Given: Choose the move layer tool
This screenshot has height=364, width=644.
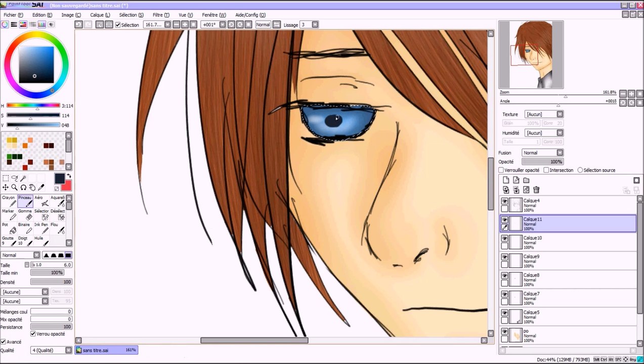Looking at the screenshot, I should (6, 187).
